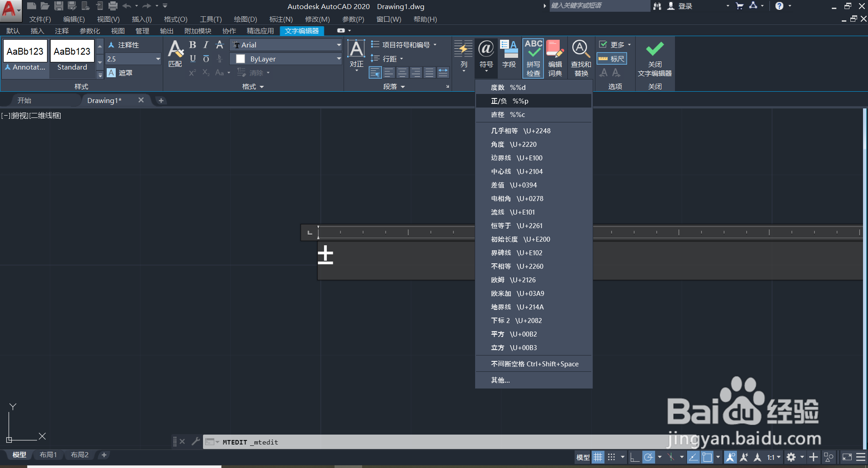The image size is (868, 468).
Task: Open the 编辑词典 edit dictionaries tool
Action: 555,58
